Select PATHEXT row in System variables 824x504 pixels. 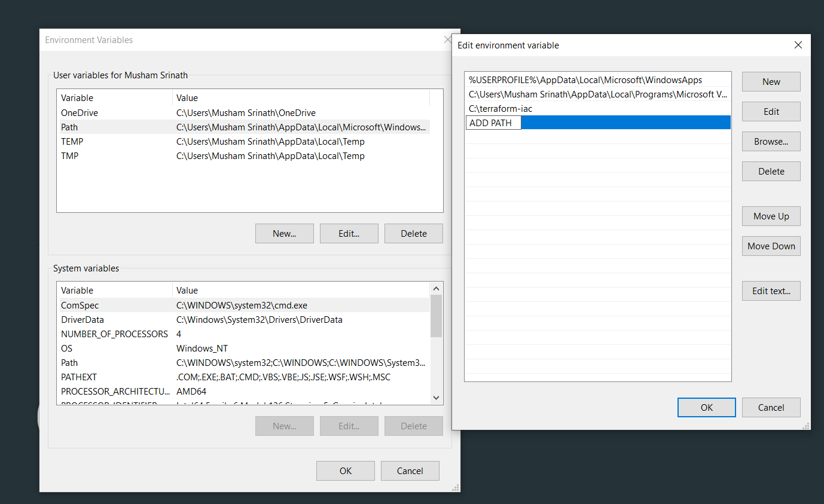[x=243, y=377]
